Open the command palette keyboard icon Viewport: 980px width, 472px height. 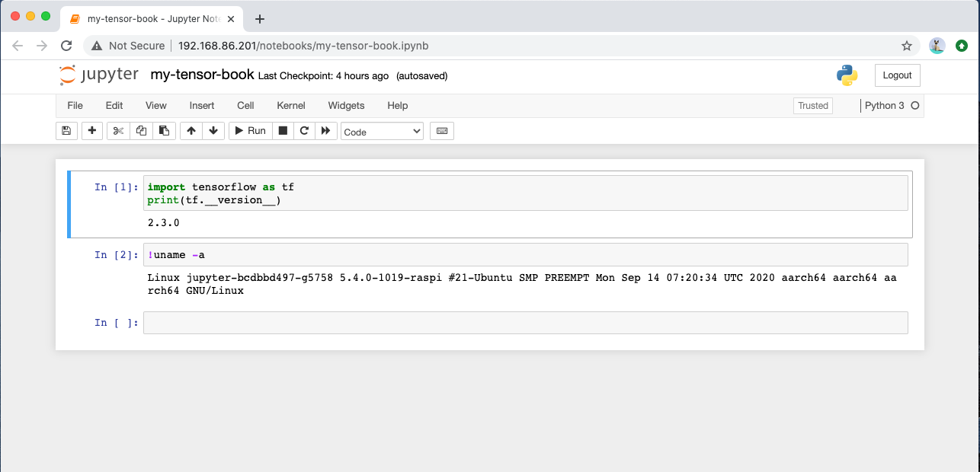click(441, 130)
